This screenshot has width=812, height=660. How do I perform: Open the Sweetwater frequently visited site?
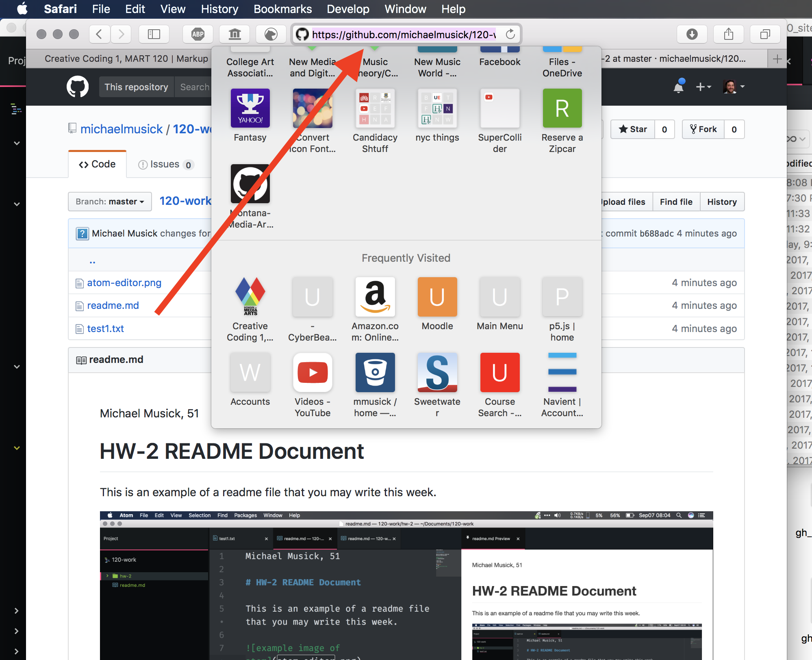point(437,385)
